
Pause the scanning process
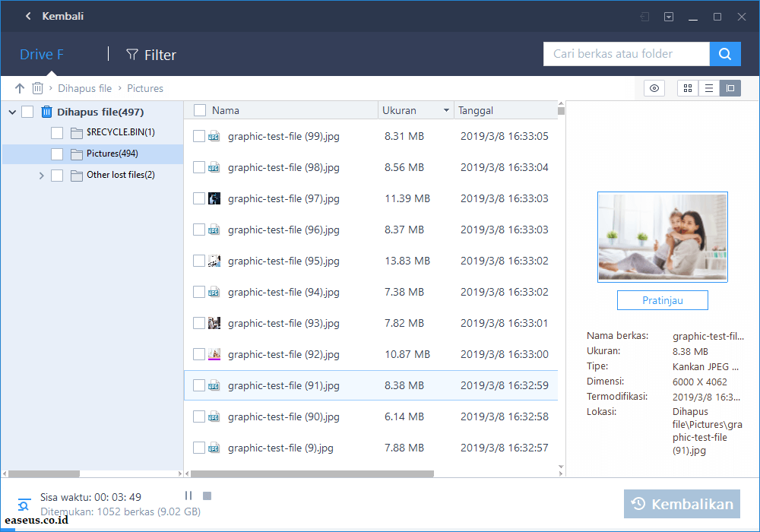click(188, 496)
